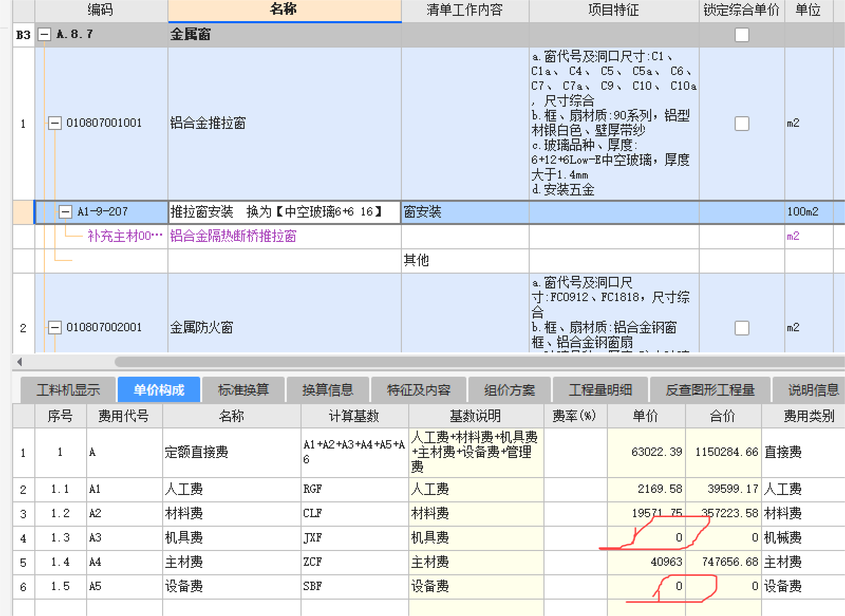Viewport: 845px width, 616px height.
Task: Select the 机具费 row unit price 0 cell
Action: (x=646, y=538)
